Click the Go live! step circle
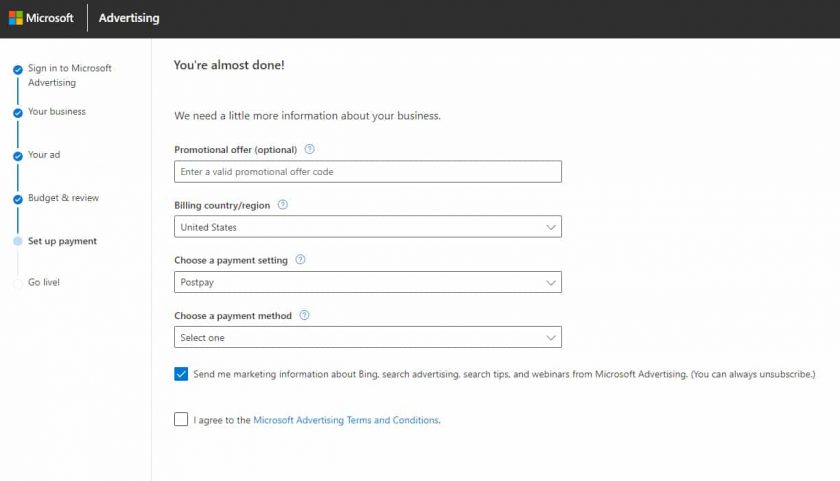Screen dimensions: 840x481 tap(18, 283)
